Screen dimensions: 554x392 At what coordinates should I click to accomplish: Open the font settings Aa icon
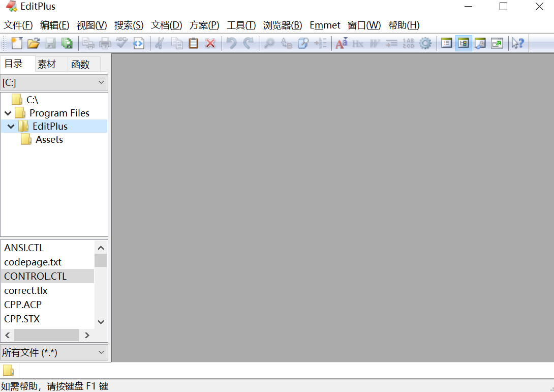pos(342,43)
